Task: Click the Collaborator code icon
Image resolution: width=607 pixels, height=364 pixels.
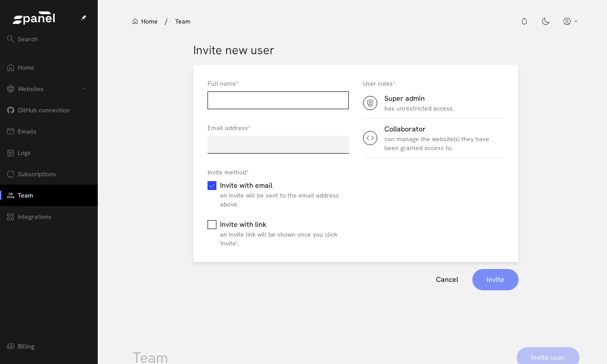Action: [x=370, y=138]
